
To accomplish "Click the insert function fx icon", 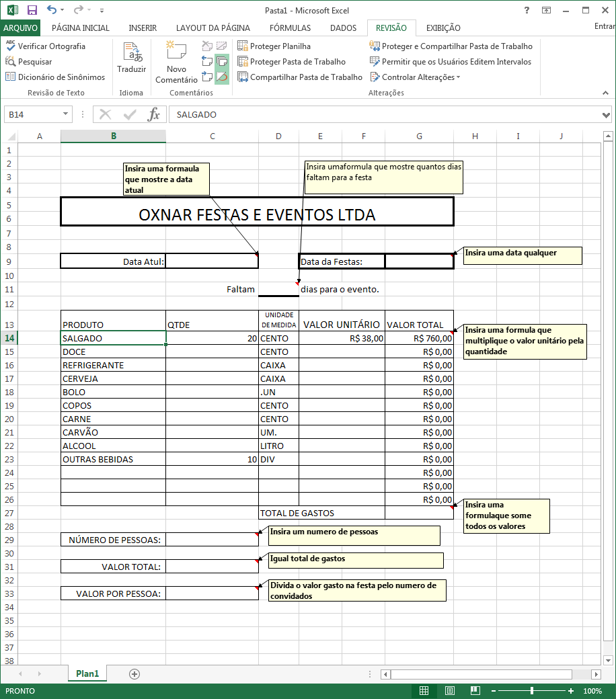I will pyautogui.click(x=154, y=114).
